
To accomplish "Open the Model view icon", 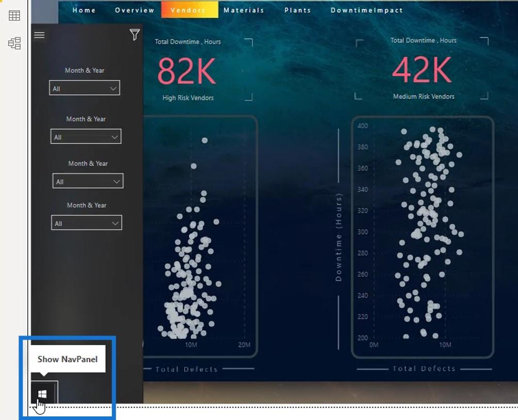I will click(x=14, y=43).
